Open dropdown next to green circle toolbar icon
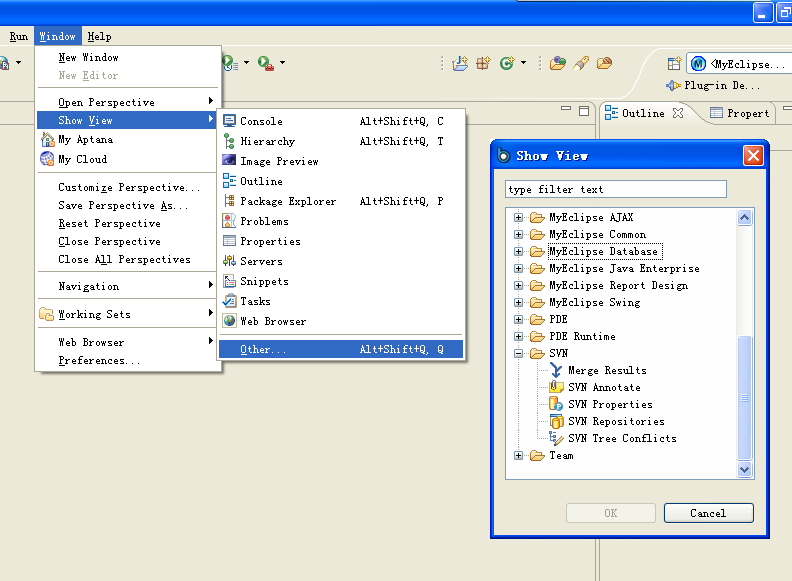The height and width of the screenshot is (581, 792). click(x=523, y=63)
